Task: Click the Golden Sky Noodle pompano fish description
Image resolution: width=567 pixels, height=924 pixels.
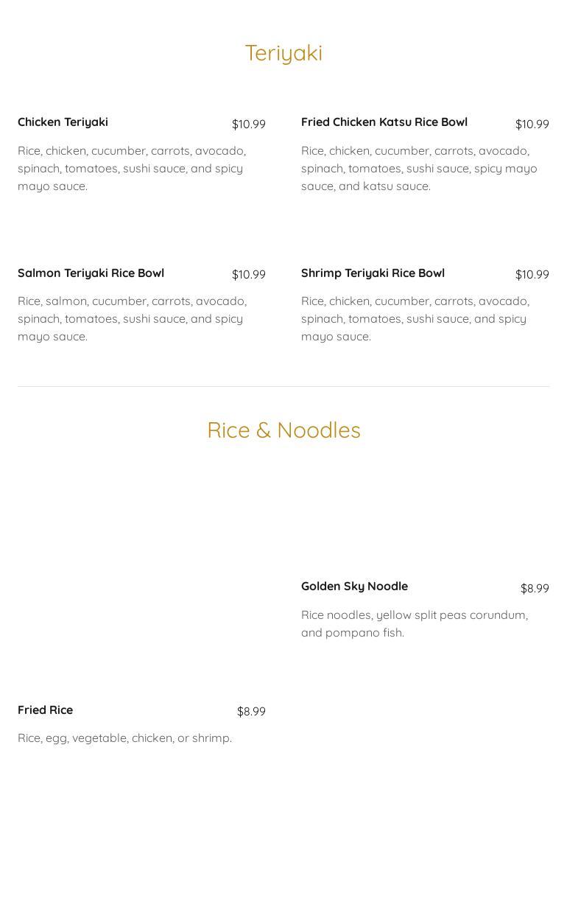Action: point(415,623)
